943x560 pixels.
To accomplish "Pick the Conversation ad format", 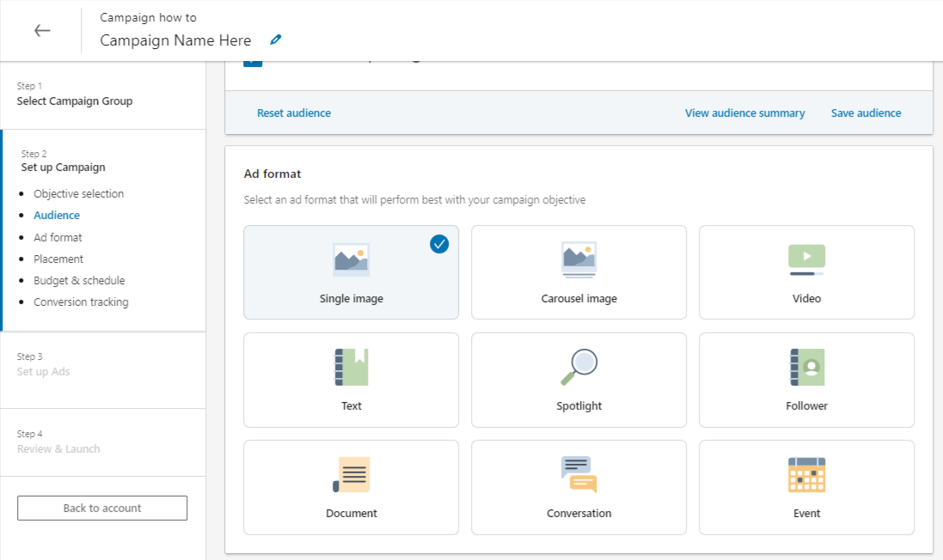I will click(x=579, y=487).
